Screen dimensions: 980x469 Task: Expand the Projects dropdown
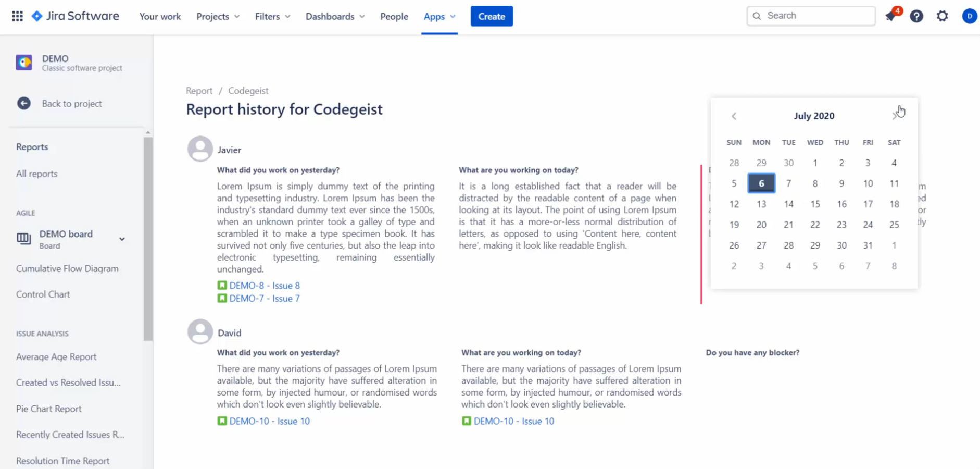point(218,16)
